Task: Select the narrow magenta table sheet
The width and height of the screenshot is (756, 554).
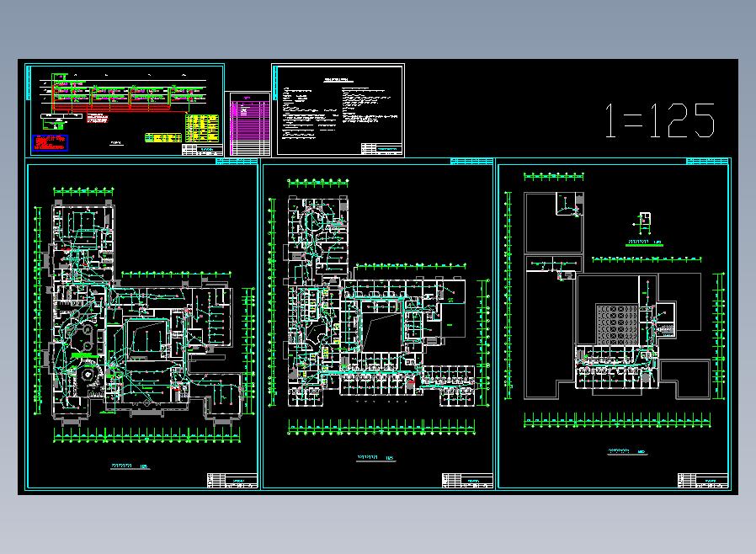Action: point(248,124)
